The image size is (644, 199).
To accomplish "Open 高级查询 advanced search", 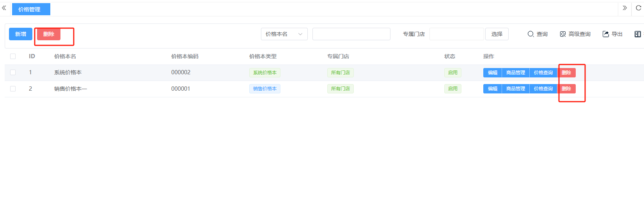I will (x=575, y=34).
